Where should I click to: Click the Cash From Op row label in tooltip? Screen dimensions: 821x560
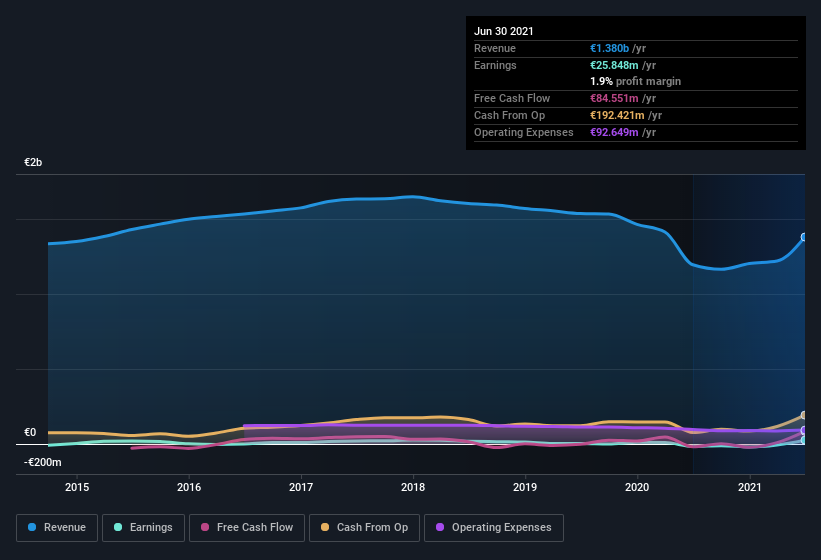(x=509, y=115)
